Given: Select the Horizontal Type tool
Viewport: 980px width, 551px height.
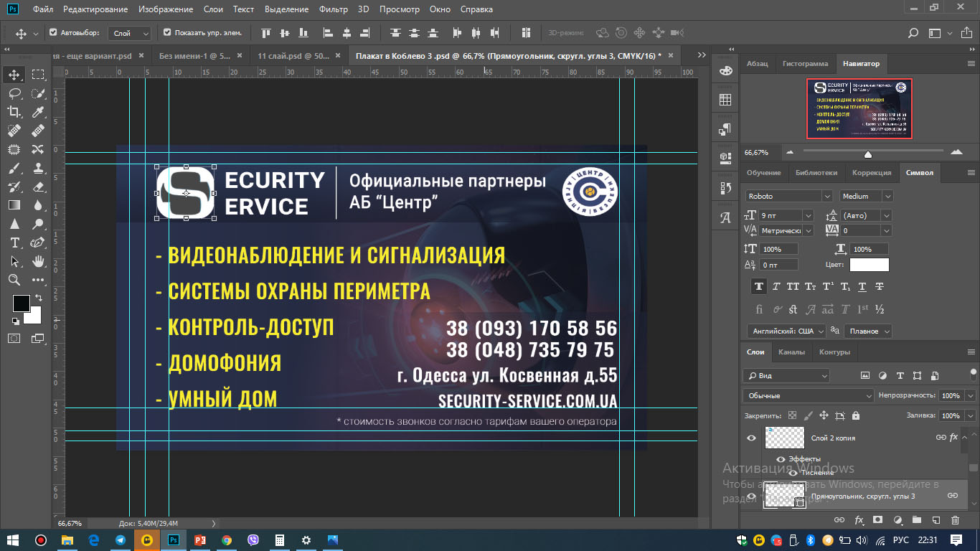Looking at the screenshot, I should (x=14, y=242).
